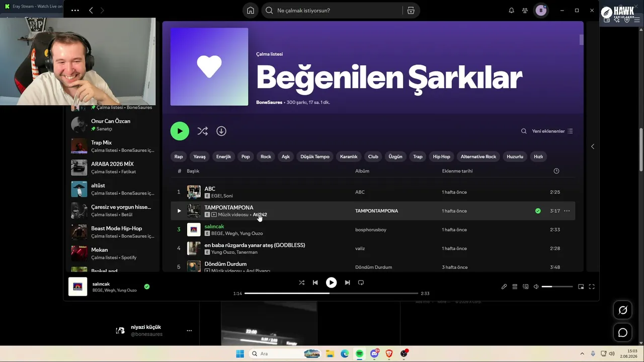644x362 pixels.
Task: Select the Alternative Rock filter chip
Action: (478, 157)
